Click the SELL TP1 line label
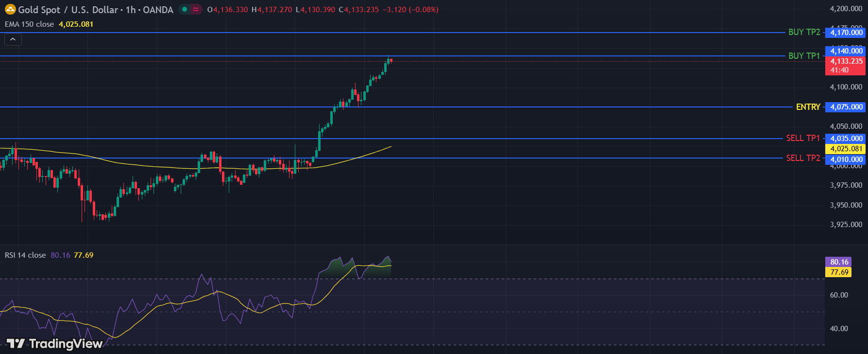The width and height of the screenshot is (868, 354). coord(802,138)
